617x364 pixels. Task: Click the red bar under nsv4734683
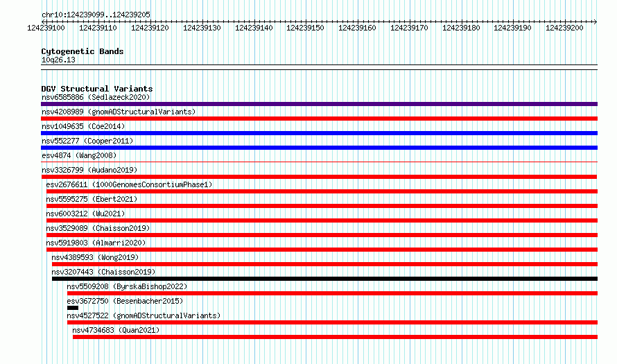[336, 337]
